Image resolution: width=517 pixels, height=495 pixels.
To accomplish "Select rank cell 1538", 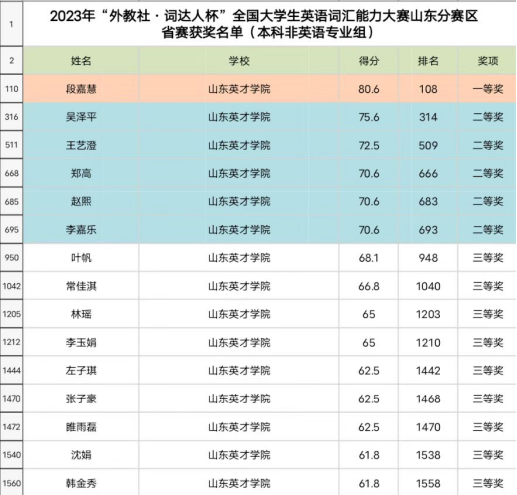I will 428,455.
